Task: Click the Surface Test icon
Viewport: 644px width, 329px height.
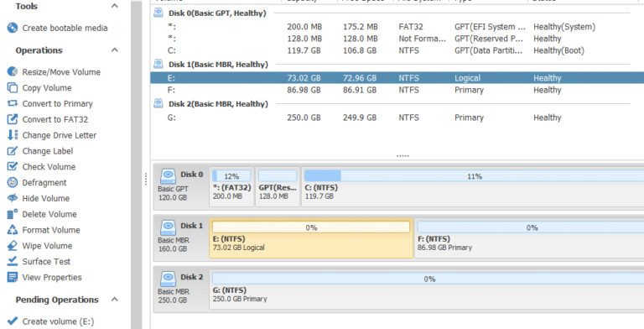Action: click(13, 261)
